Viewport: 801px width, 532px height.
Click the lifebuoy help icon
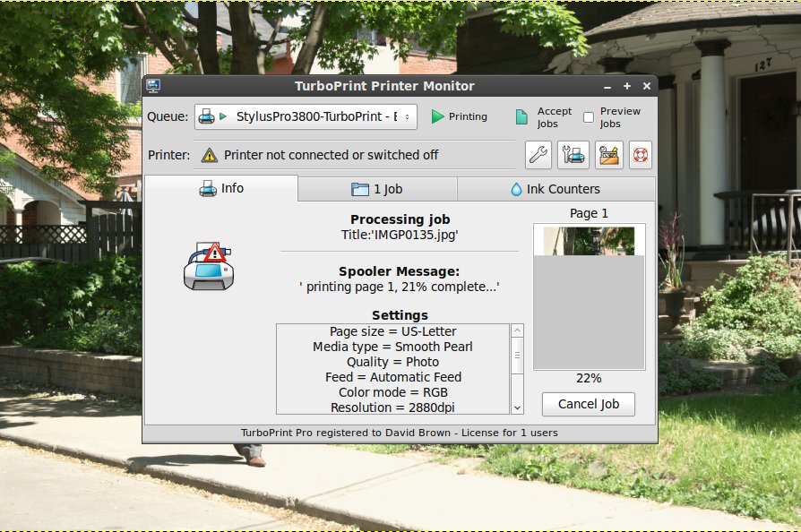click(x=641, y=155)
